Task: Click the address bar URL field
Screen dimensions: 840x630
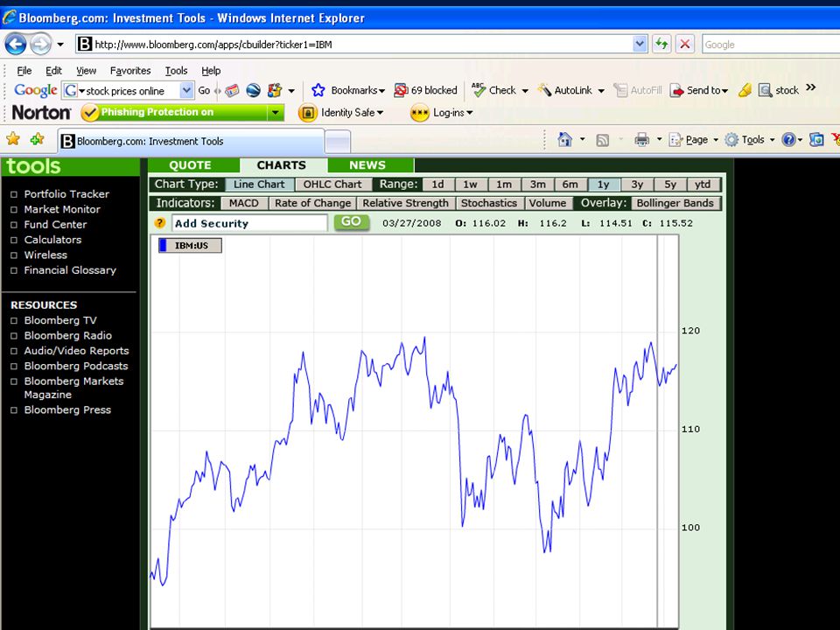Action: point(353,45)
